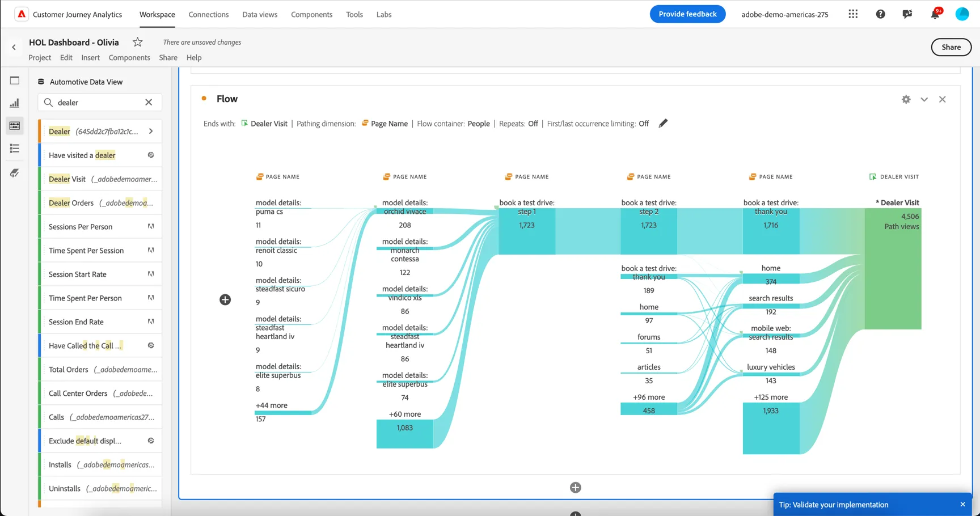Remove the Flow visualization
This screenshot has height=516, width=980.
[943, 99]
